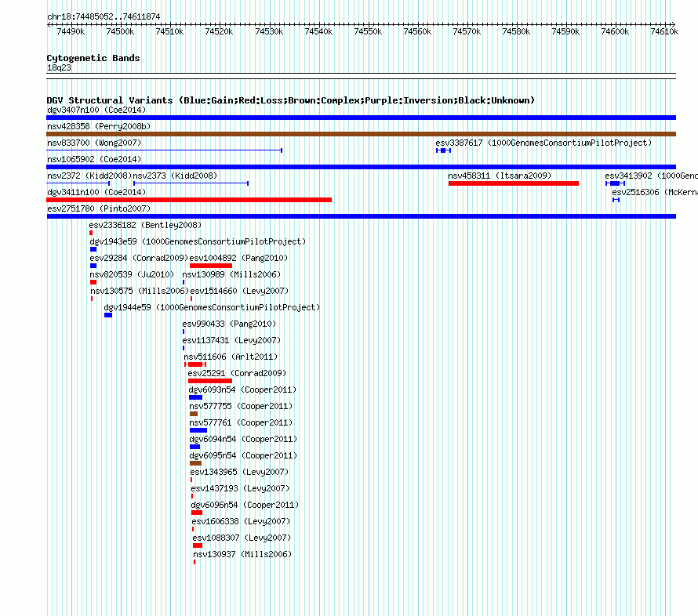Image resolution: width=698 pixels, height=616 pixels.
Task: Open esv1004892 (Pang2010) label
Action: click(x=238, y=258)
